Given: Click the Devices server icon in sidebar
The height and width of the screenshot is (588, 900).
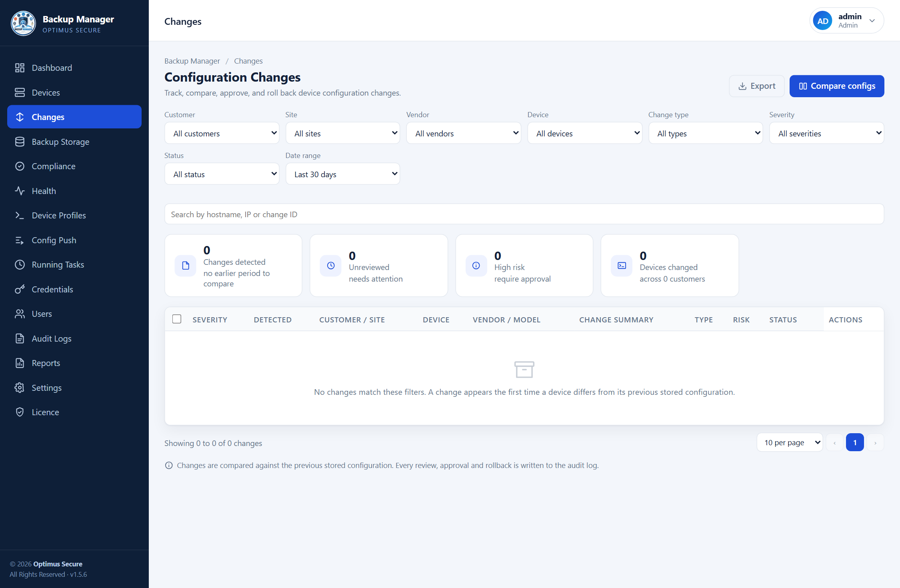Looking at the screenshot, I should tap(20, 92).
